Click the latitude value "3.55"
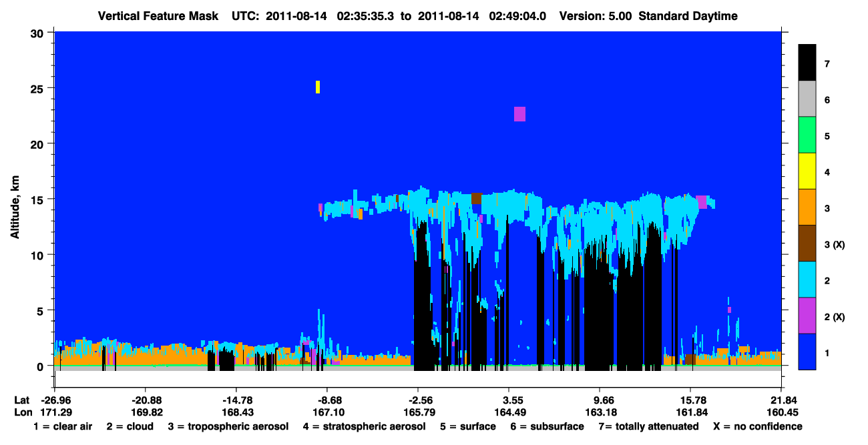868x445 pixels. tap(509, 400)
